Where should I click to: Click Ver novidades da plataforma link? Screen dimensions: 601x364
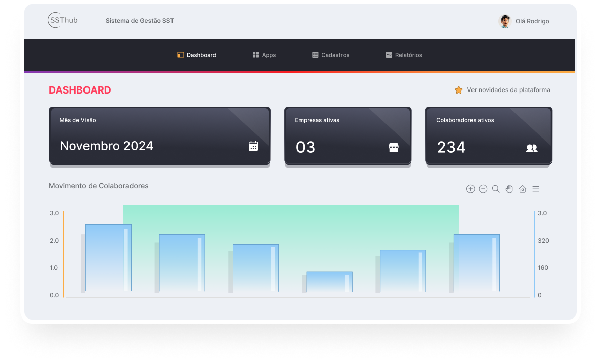[x=508, y=90]
